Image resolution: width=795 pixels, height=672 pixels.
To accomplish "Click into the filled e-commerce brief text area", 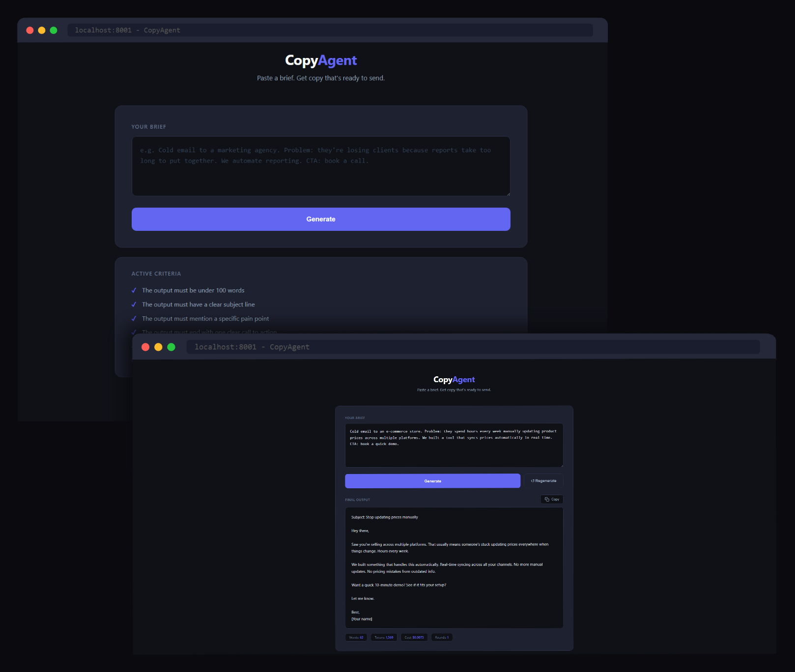I will pyautogui.click(x=454, y=445).
